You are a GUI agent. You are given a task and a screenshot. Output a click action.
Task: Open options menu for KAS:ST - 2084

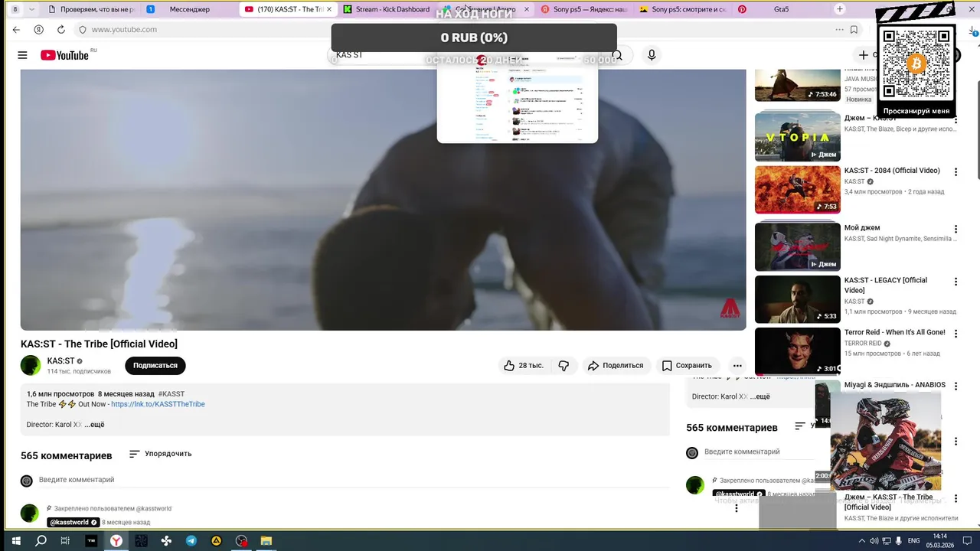click(x=955, y=171)
